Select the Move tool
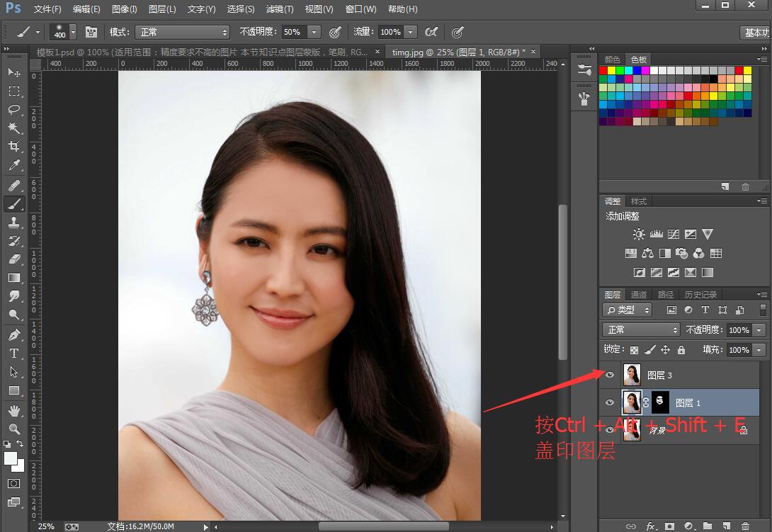The image size is (772, 532). click(x=14, y=73)
